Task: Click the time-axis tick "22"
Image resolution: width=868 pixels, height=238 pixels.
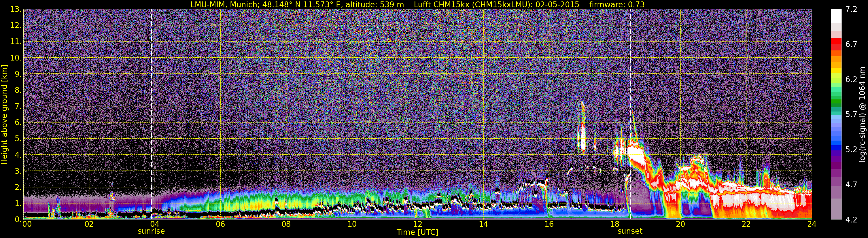Action: point(746,224)
